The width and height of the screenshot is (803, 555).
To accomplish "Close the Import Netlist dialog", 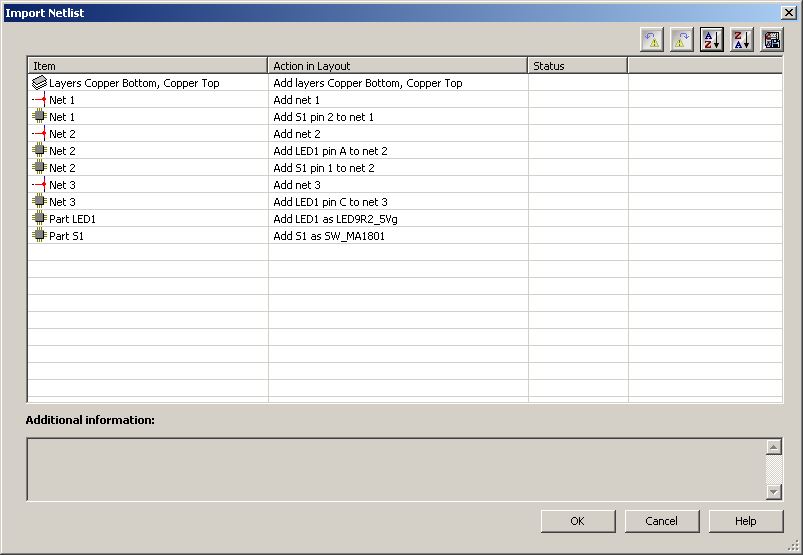I will coord(789,13).
